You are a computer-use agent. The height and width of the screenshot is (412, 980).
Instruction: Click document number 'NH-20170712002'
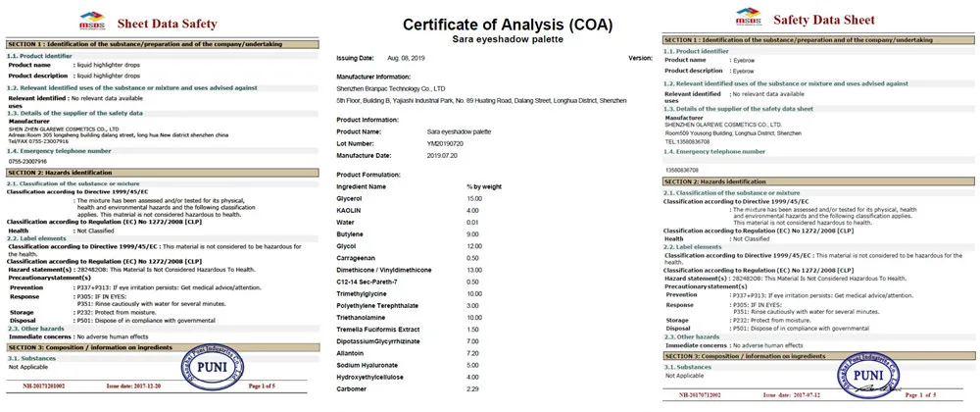click(700, 395)
